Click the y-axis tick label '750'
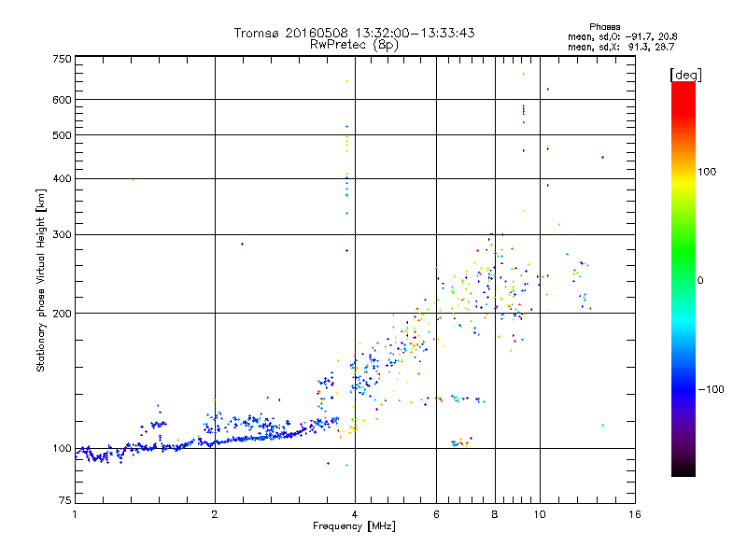The width and height of the screenshot is (747, 560). [62, 59]
